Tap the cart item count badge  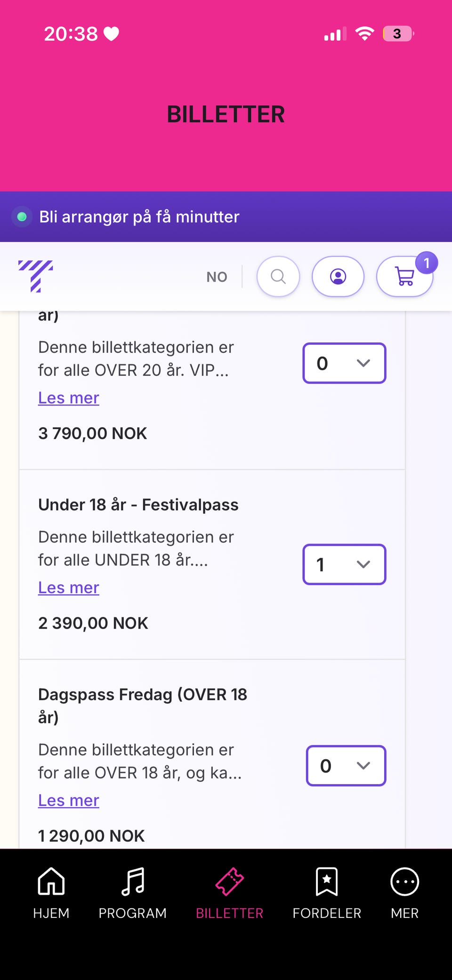coord(427,263)
